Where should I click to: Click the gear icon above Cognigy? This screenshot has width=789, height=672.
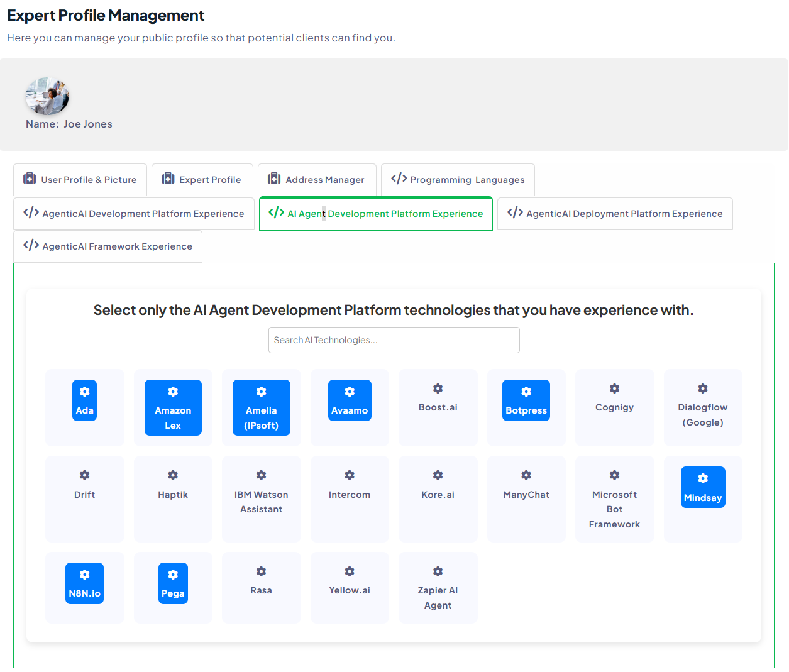(x=614, y=388)
